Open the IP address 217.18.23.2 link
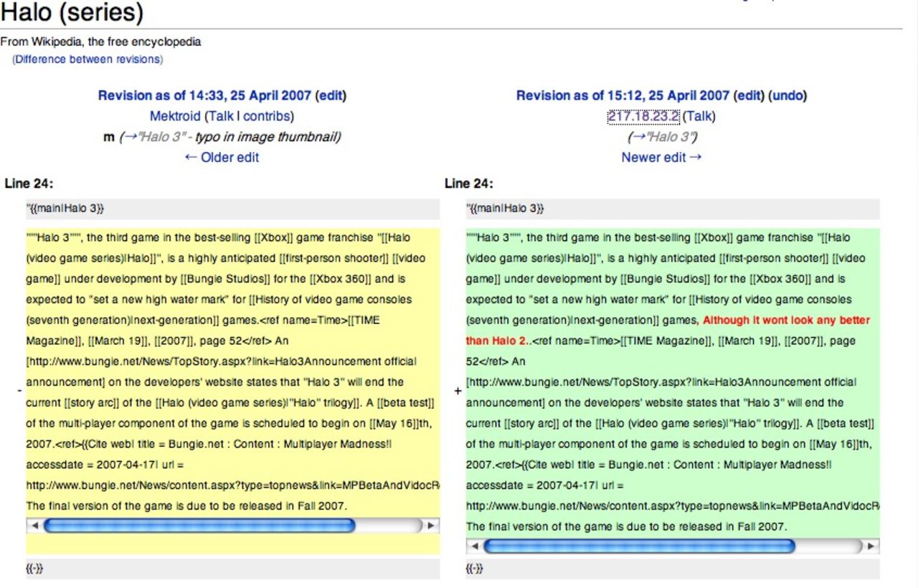 pos(643,116)
